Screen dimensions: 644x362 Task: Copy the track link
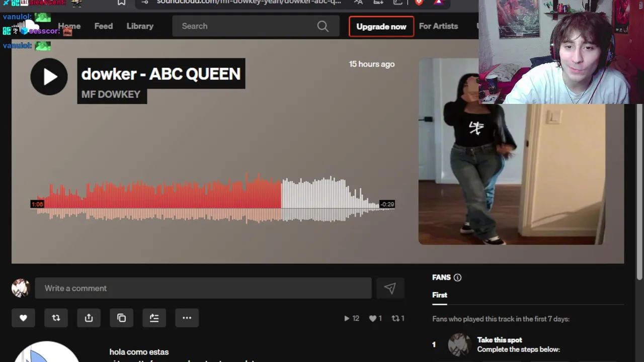121,318
